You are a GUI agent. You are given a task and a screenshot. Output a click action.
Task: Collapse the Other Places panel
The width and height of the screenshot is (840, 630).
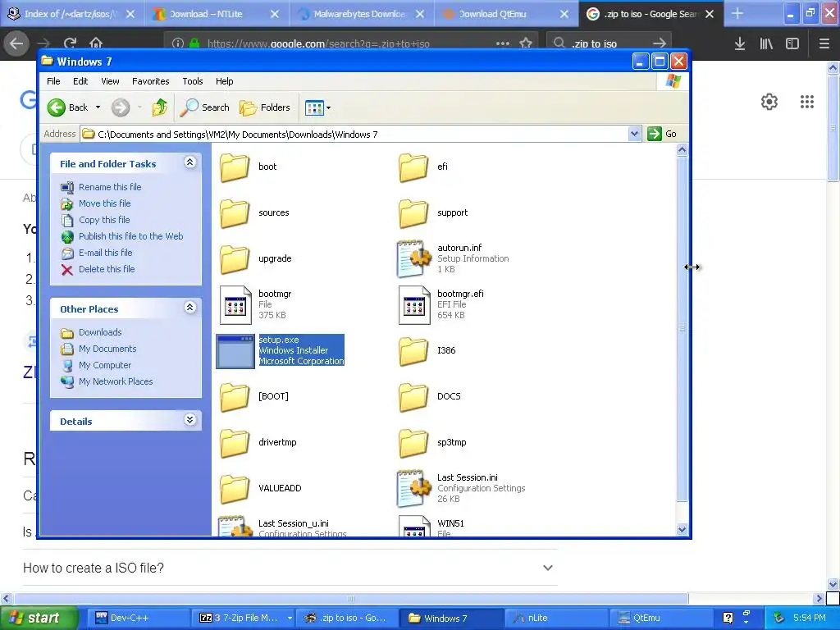(x=190, y=308)
